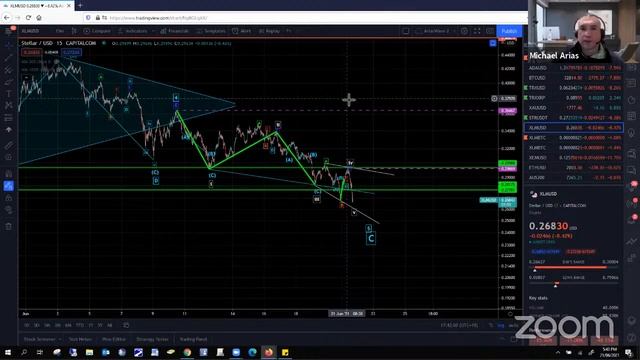Viewport: 640px width, 360px height.
Task: Open the Financials menu
Action: pyautogui.click(x=175, y=31)
